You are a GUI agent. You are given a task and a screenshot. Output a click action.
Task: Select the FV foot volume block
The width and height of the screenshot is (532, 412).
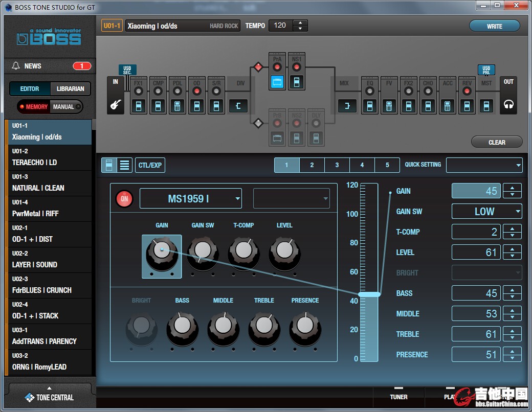[x=389, y=95]
